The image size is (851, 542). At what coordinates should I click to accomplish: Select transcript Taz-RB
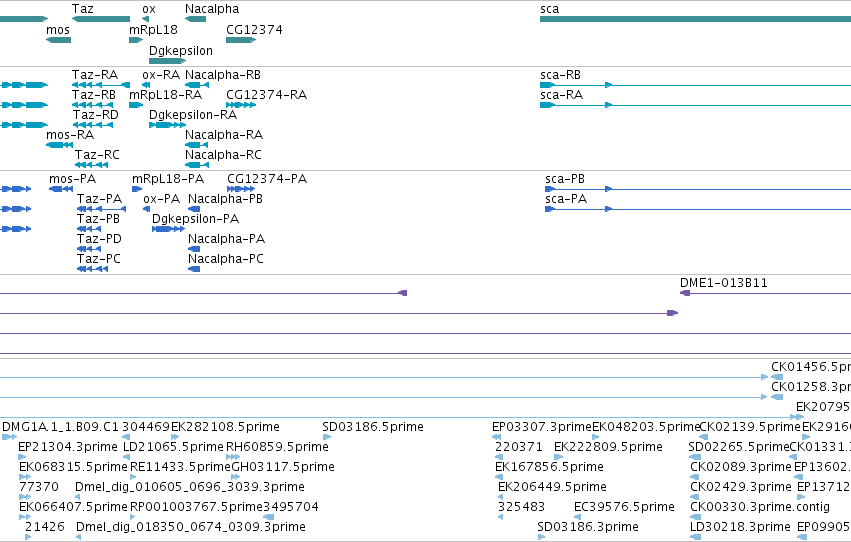click(93, 105)
